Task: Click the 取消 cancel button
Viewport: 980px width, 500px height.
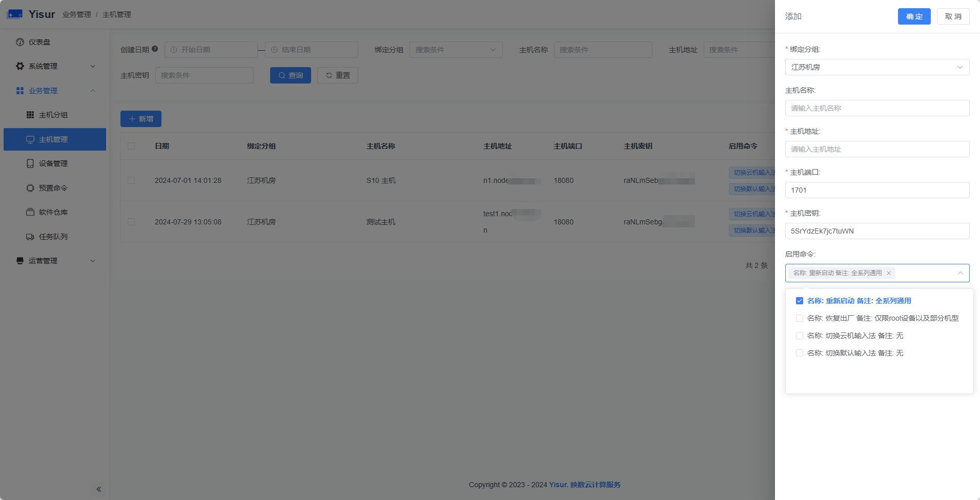Action: [x=953, y=16]
